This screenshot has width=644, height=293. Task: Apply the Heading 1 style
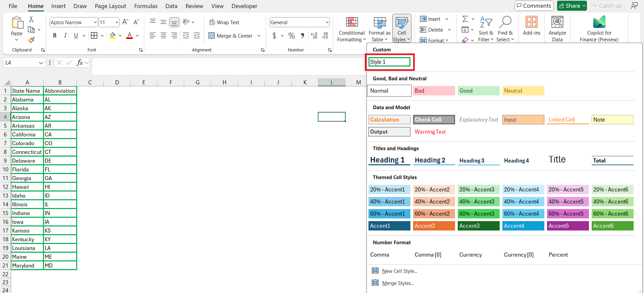[389, 160]
